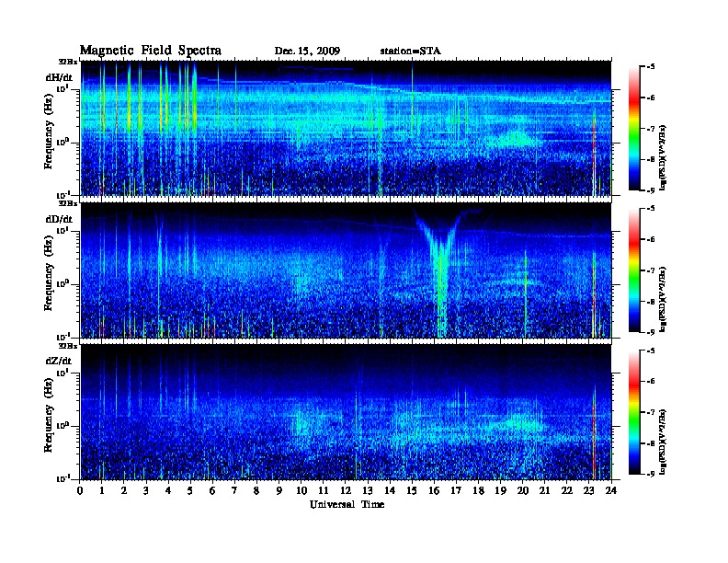Image resolution: width=728 pixels, height=563 pixels.
Task: Click hour tick label '0' on time axis
Action: [80, 490]
